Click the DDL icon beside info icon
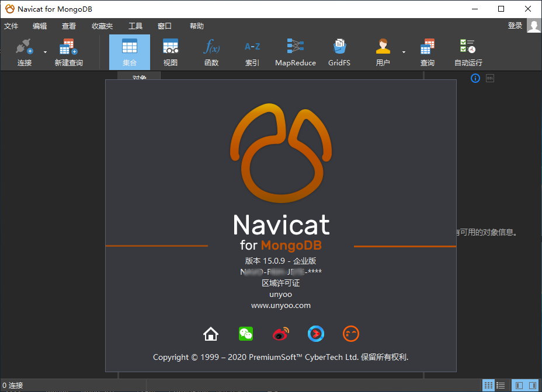 pos(490,78)
